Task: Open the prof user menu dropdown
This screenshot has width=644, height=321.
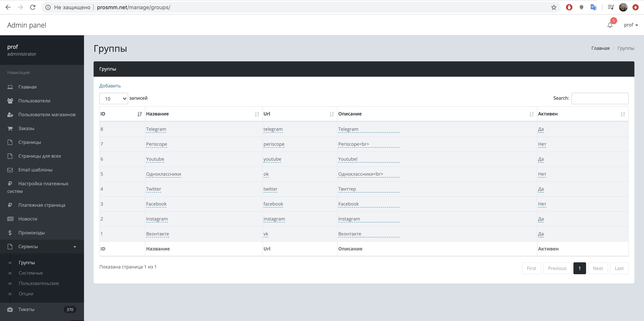Action: point(631,25)
